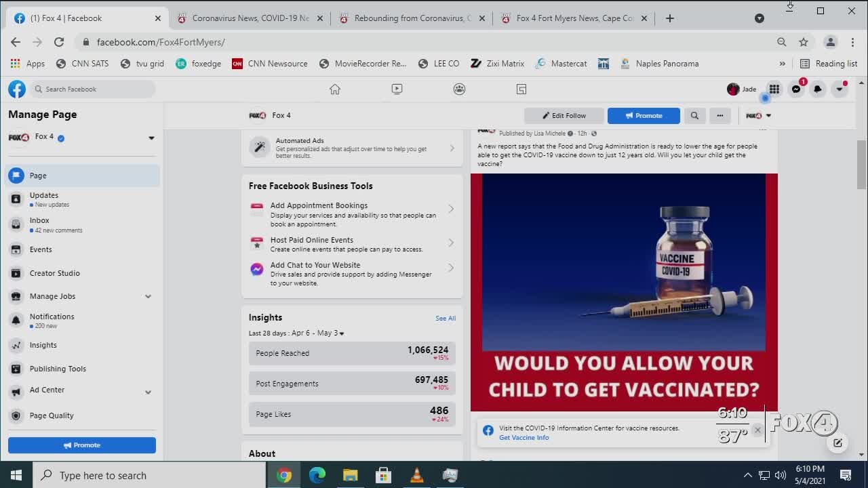Screen dimensions: 868x488
Task: Click the browser address bar
Action: coord(427,42)
